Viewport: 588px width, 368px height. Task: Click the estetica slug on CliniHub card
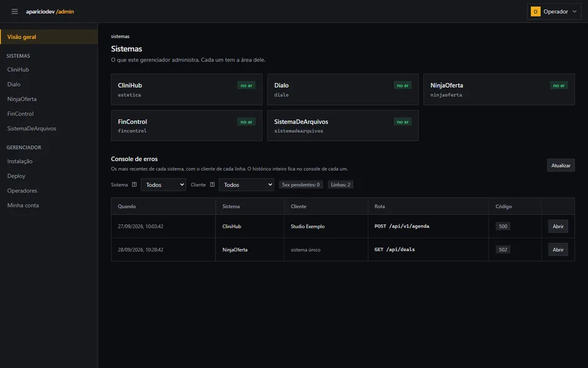[x=129, y=95]
